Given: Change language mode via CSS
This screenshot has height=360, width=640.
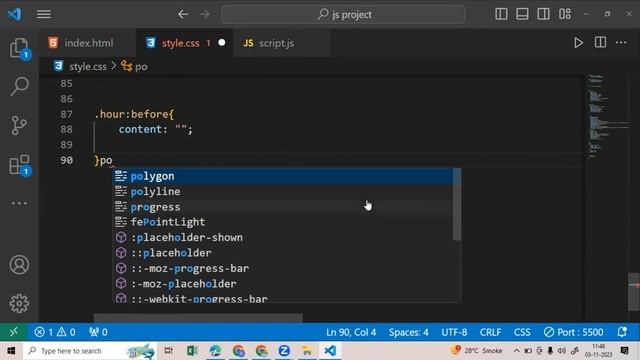Looking at the screenshot, I should [x=522, y=332].
